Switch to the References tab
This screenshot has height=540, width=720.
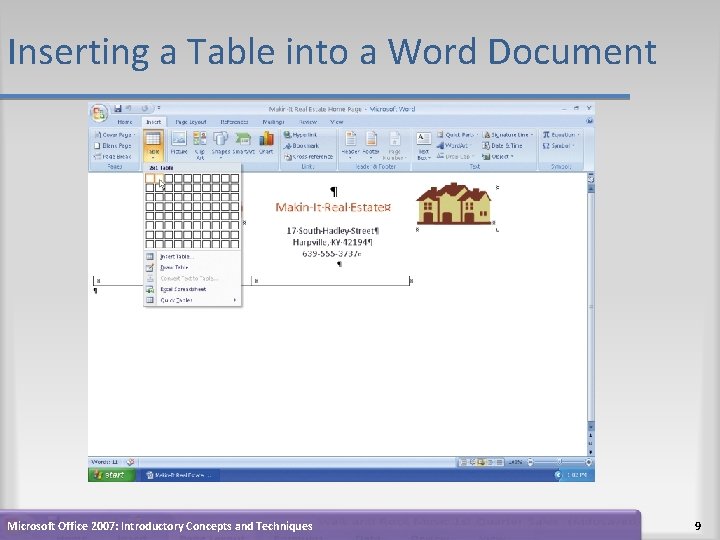tap(234, 122)
